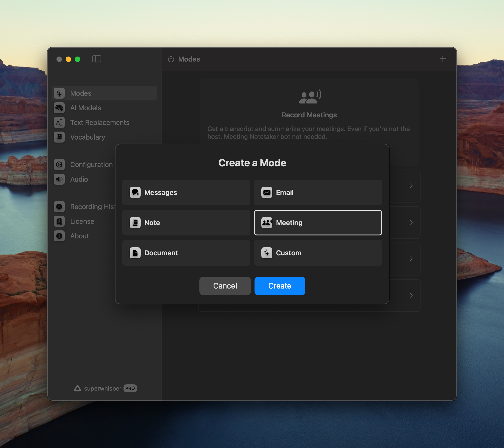Select the Email mode option

[318, 192]
